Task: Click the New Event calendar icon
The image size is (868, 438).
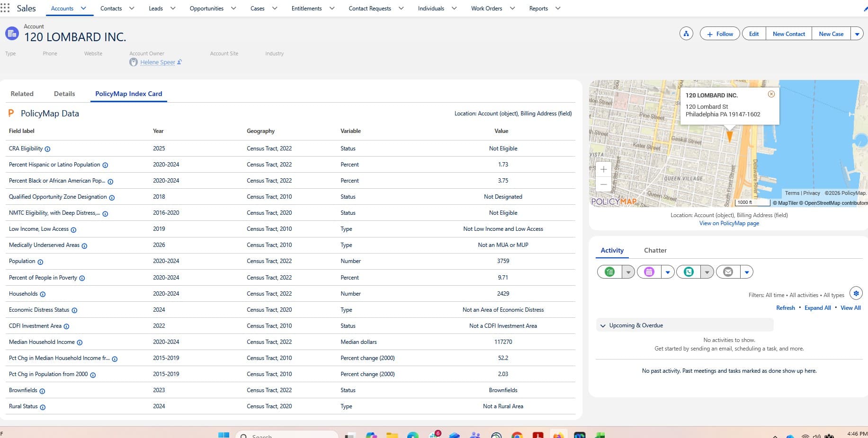Action: coord(649,272)
